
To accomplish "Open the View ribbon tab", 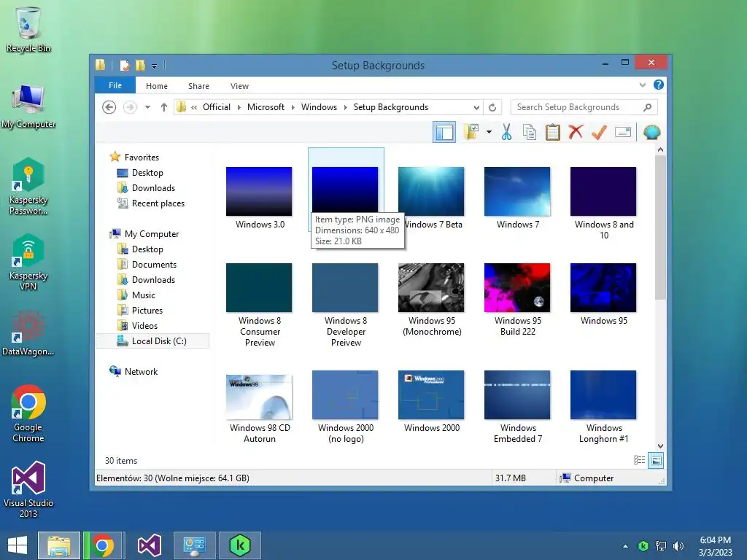I will (x=239, y=86).
